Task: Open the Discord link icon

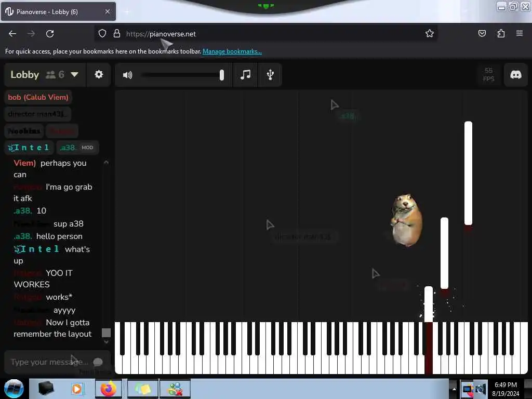Action: point(516,74)
